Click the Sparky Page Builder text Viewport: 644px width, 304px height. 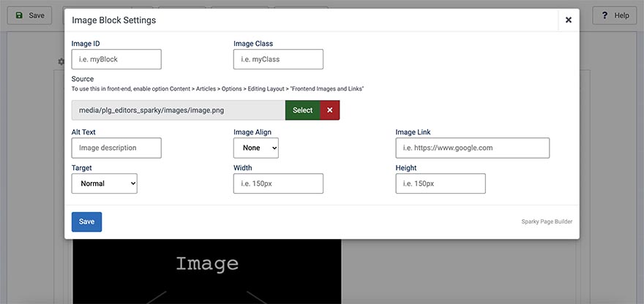[547, 221]
